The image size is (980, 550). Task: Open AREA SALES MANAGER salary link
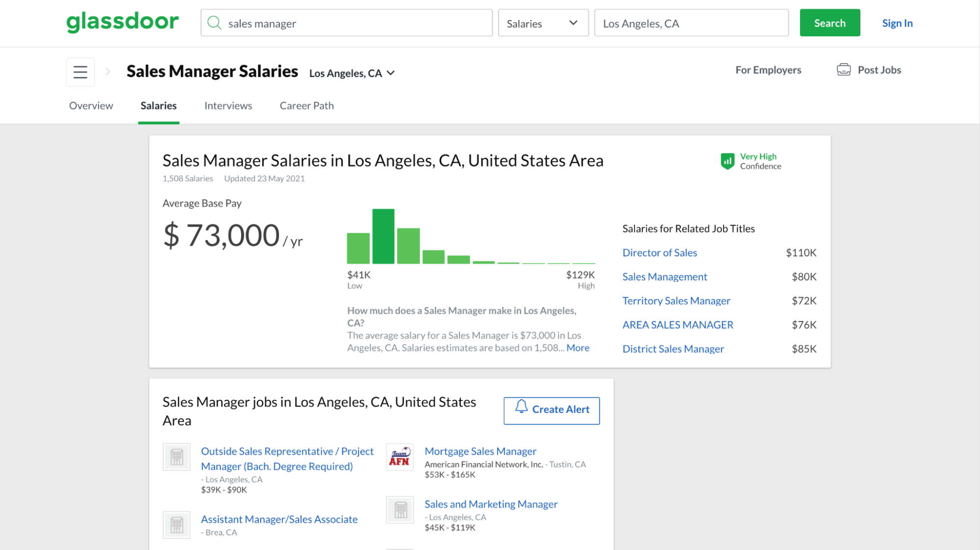click(678, 325)
